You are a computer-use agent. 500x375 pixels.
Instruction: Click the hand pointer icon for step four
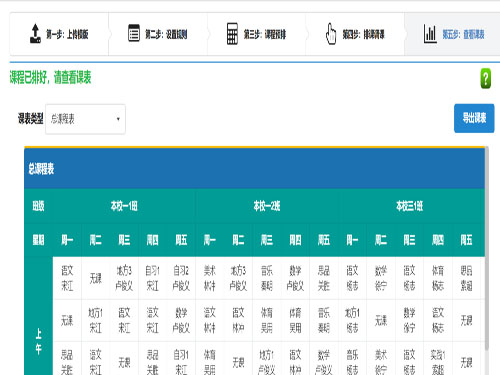point(331,33)
